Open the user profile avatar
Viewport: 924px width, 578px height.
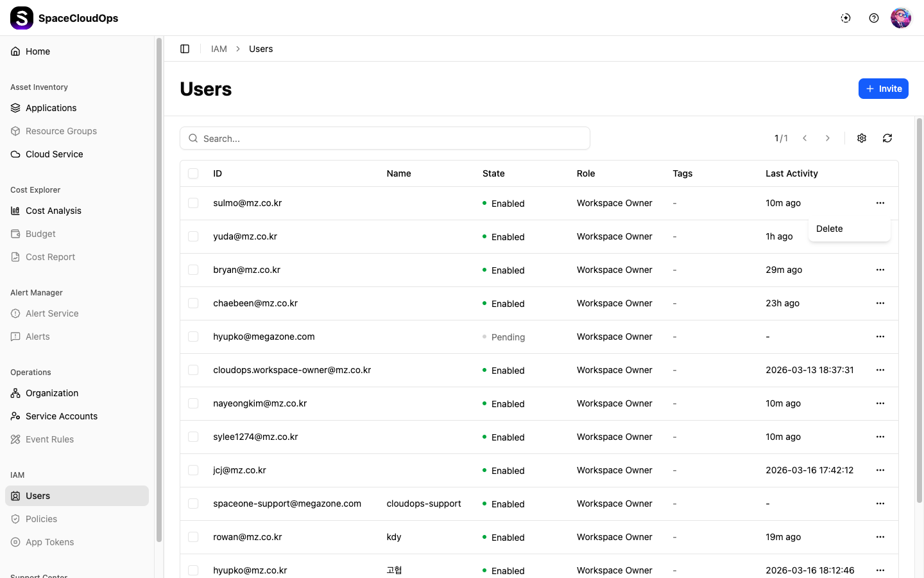pyautogui.click(x=901, y=18)
